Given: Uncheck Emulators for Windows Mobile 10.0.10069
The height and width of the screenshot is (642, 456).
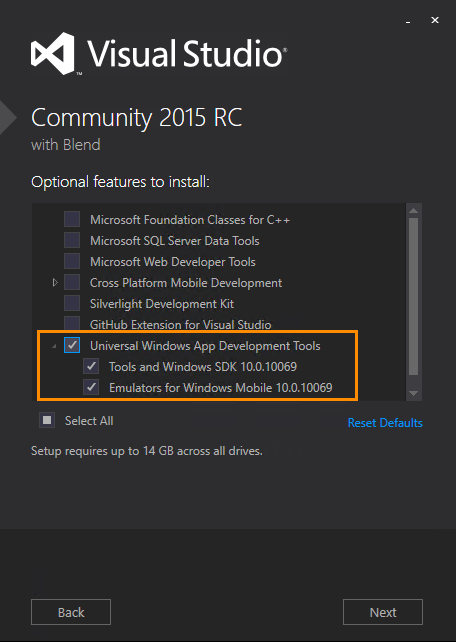Looking at the screenshot, I should tap(91, 387).
